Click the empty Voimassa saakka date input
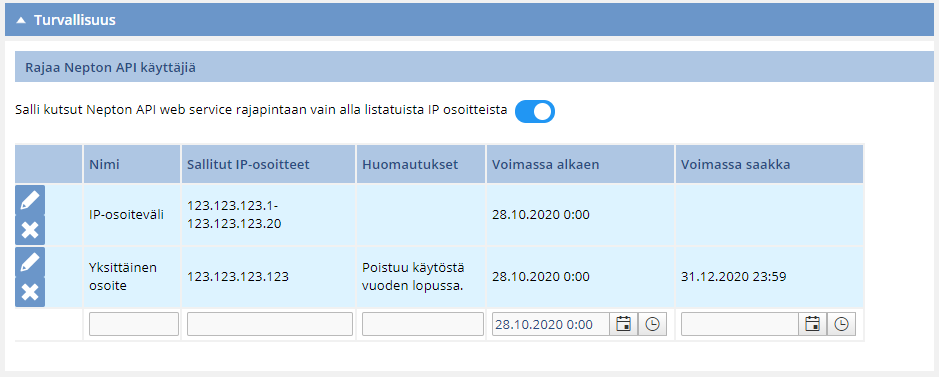 (x=740, y=324)
